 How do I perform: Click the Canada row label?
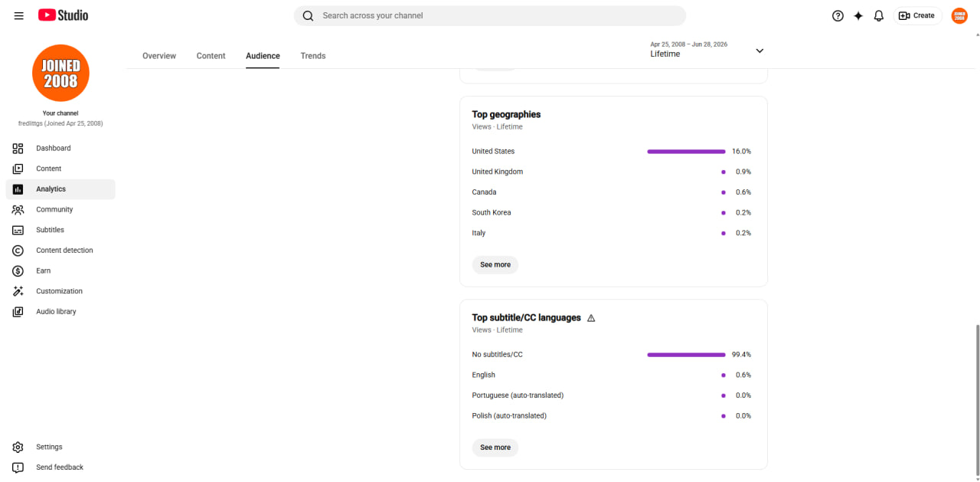[484, 192]
